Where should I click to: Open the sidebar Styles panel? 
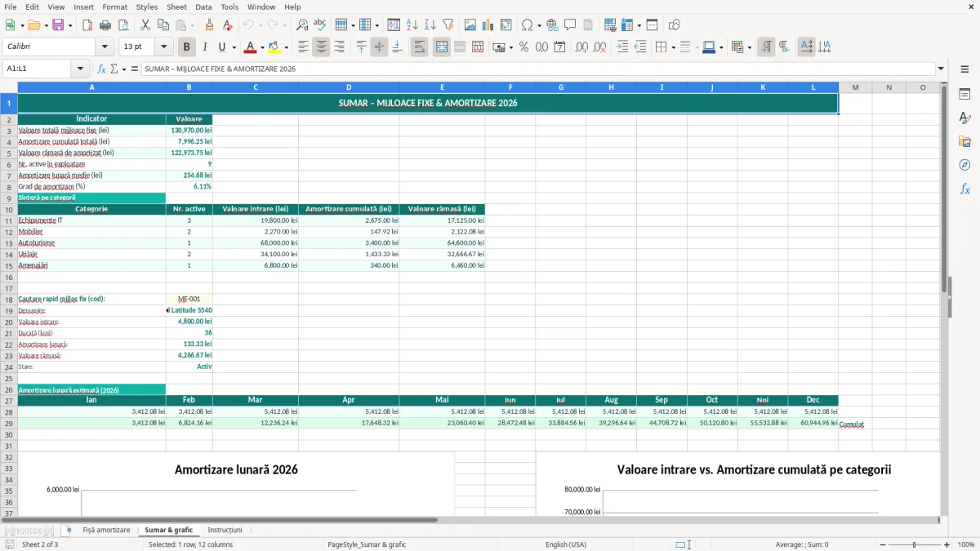[x=964, y=118]
